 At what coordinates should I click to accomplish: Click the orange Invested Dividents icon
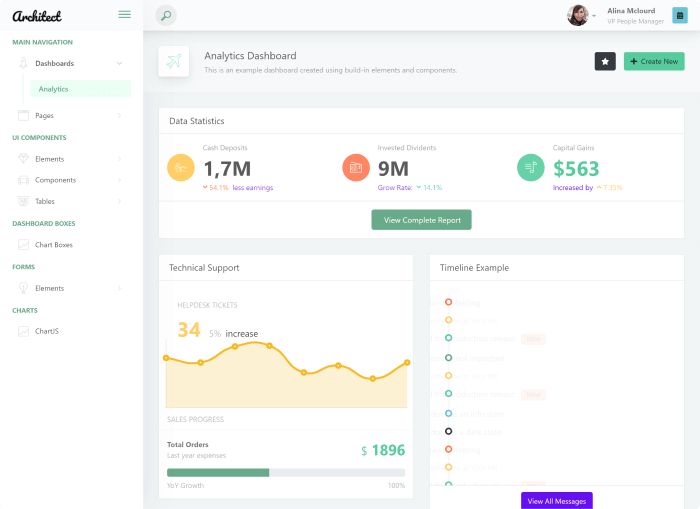click(356, 167)
